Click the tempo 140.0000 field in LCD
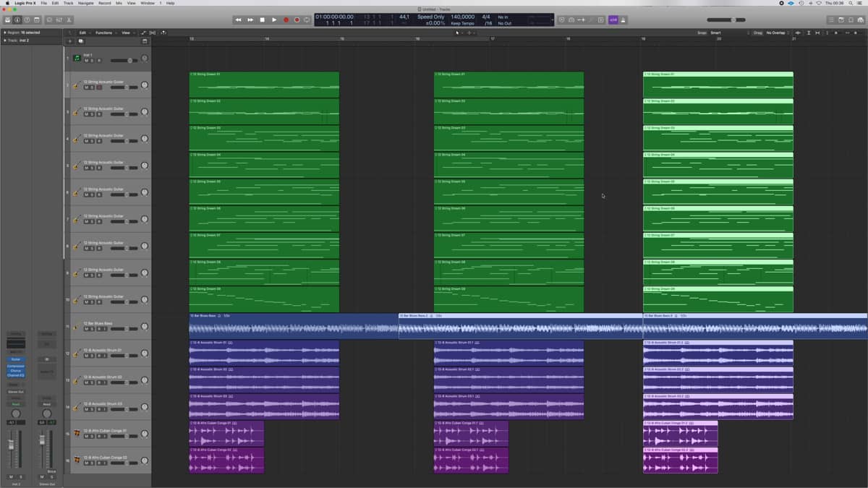 coord(463,17)
